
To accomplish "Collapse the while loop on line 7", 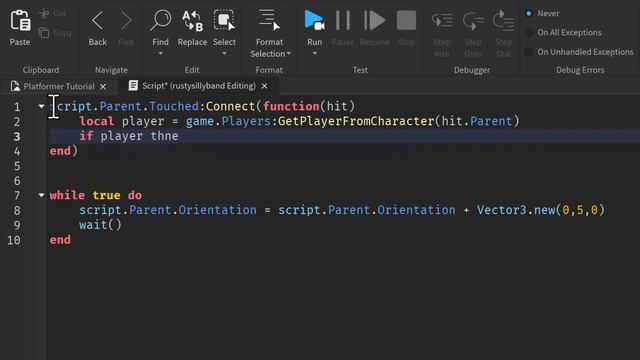I will click(41, 196).
